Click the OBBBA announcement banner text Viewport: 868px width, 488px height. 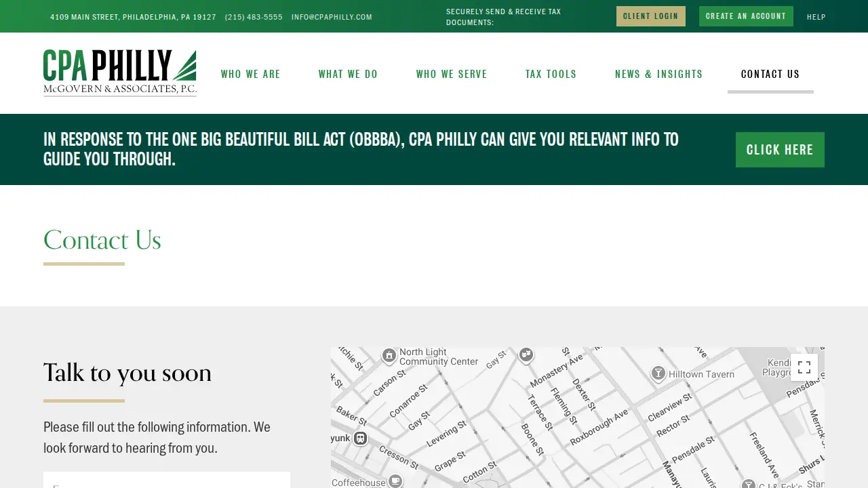(x=361, y=149)
